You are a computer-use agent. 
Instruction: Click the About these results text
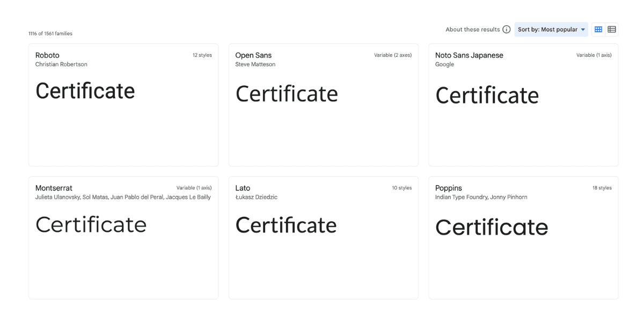(x=473, y=30)
